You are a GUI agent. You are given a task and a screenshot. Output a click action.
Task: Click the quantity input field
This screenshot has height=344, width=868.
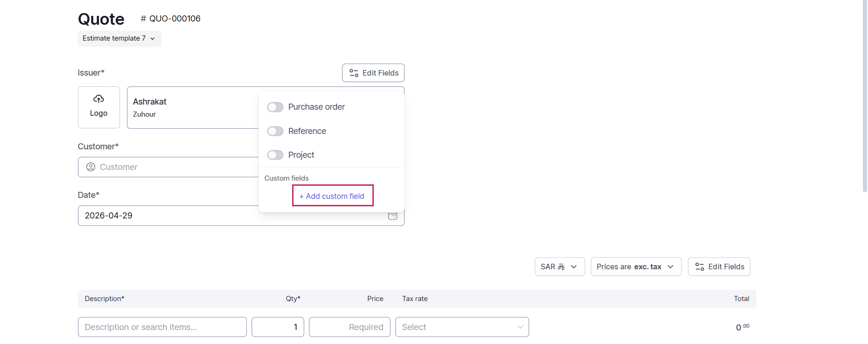click(278, 327)
